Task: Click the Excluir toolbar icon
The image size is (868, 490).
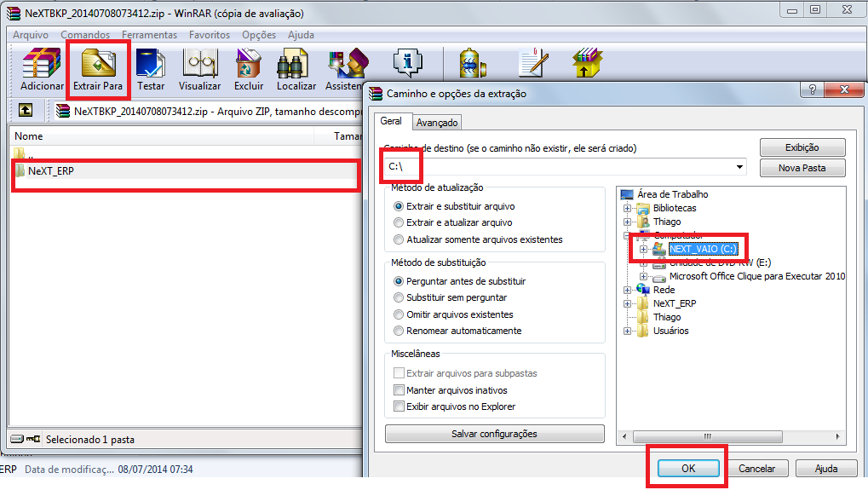Action: [x=249, y=69]
